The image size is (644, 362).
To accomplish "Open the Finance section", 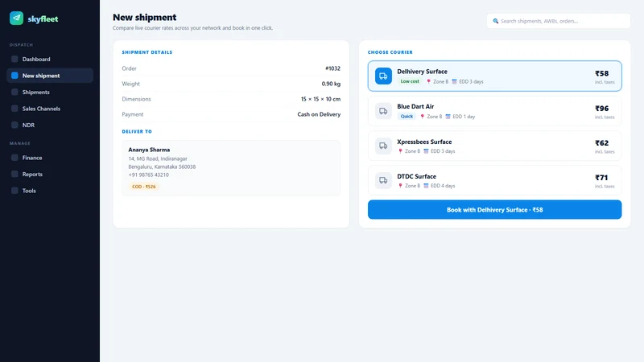I will (50, 158).
